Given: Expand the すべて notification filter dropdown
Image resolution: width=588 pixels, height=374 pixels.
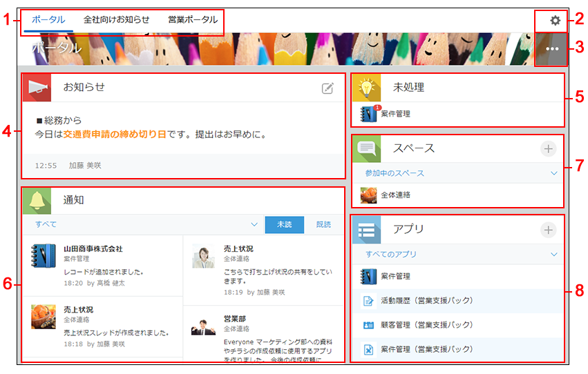Looking at the screenshot, I should click(254, 225).
